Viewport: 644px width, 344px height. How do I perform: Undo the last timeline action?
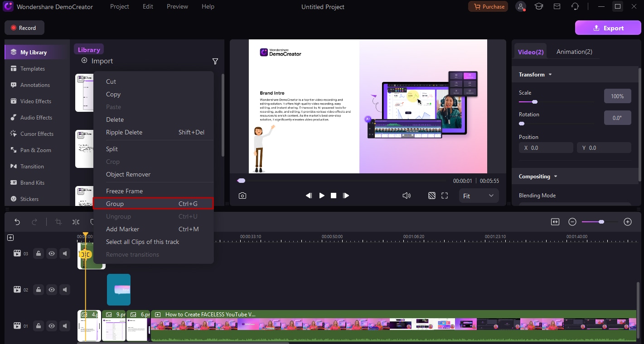point(17,222)
